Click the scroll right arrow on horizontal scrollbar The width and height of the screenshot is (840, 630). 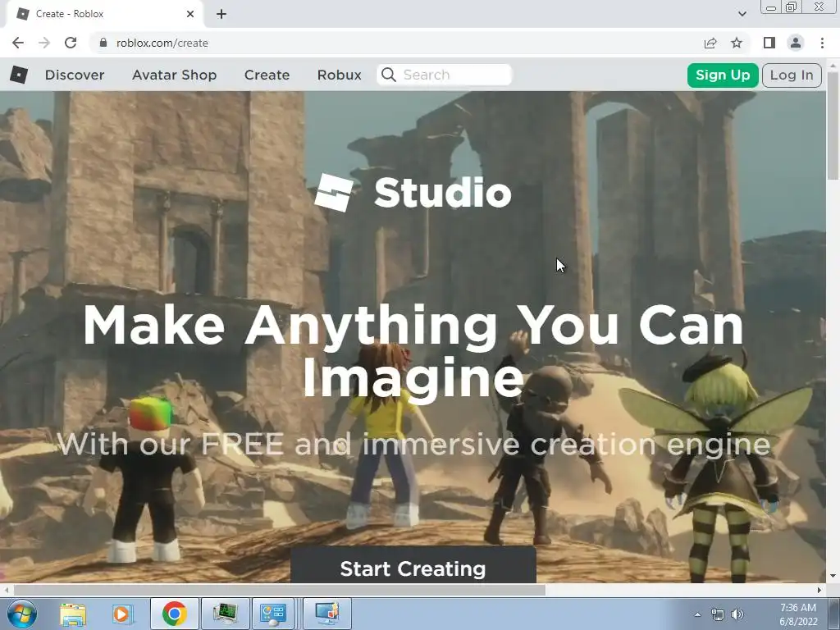(x=819, y=590)
